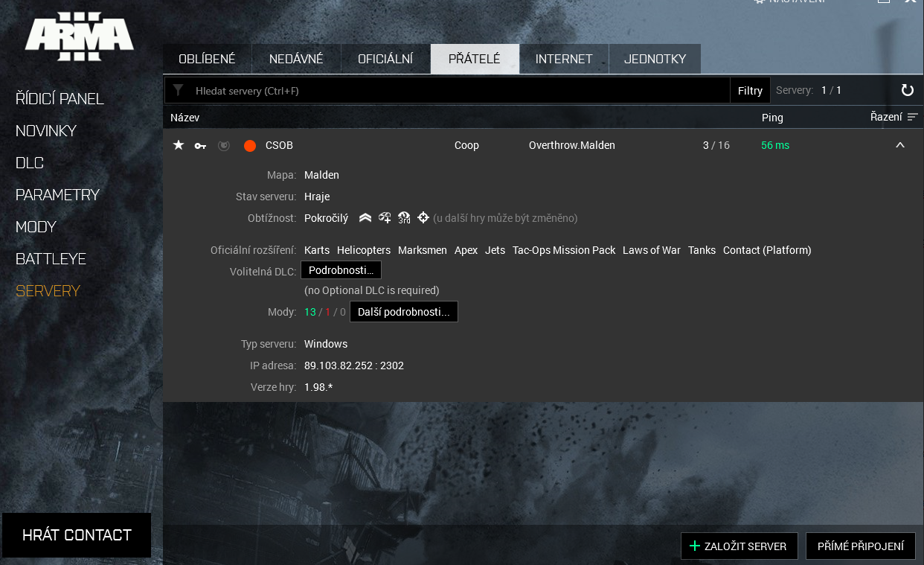The width and height of the screenshot is (924, 565).
Task: Switch to the INTERNET tab
Action: (x=564, y=58)
